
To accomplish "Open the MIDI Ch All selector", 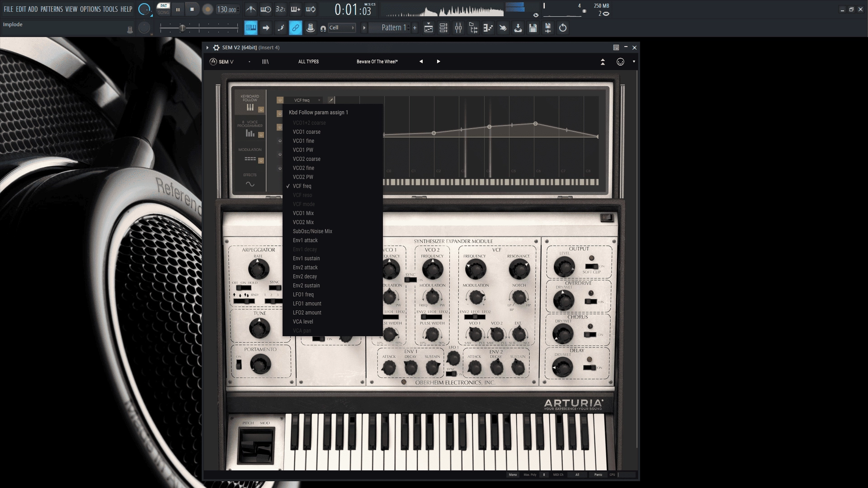I will point(577,475).
